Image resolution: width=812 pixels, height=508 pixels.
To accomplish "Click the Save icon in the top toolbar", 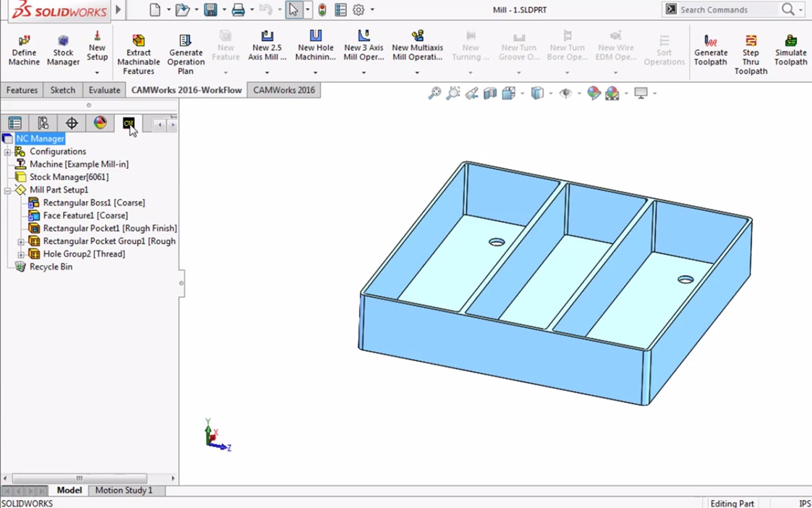I will [210, 10].
